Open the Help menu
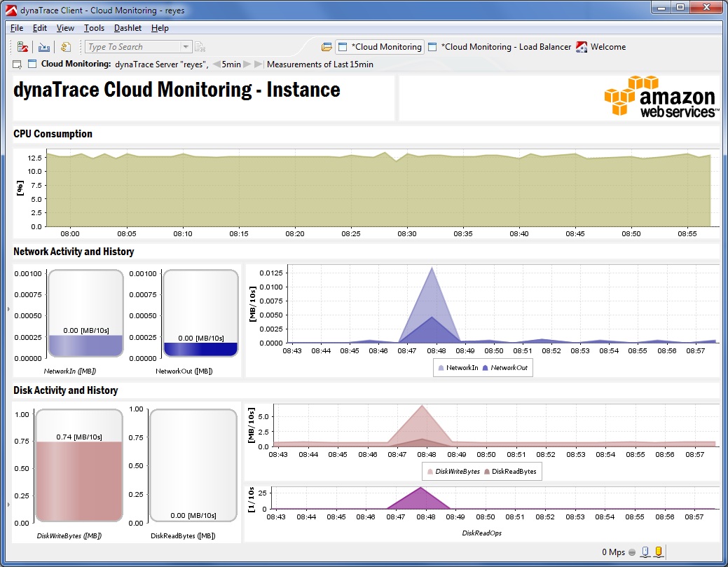 [160, 28]
